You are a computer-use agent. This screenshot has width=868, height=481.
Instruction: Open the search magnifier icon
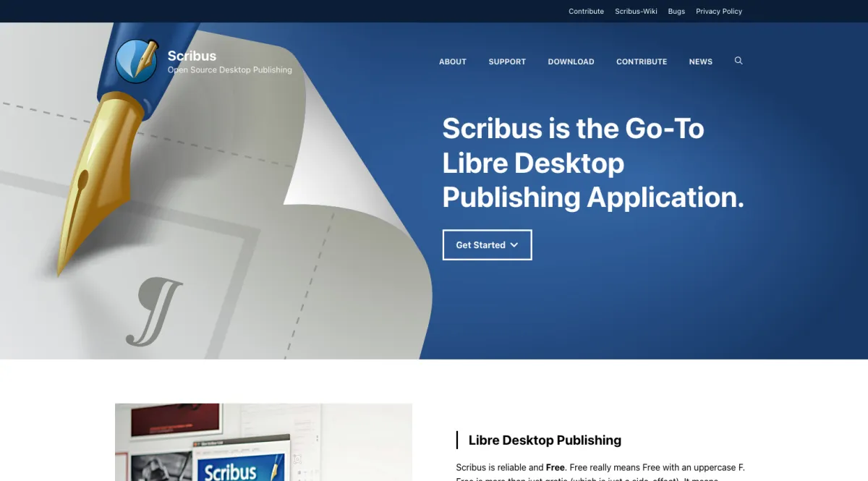[x=739, y=61]
